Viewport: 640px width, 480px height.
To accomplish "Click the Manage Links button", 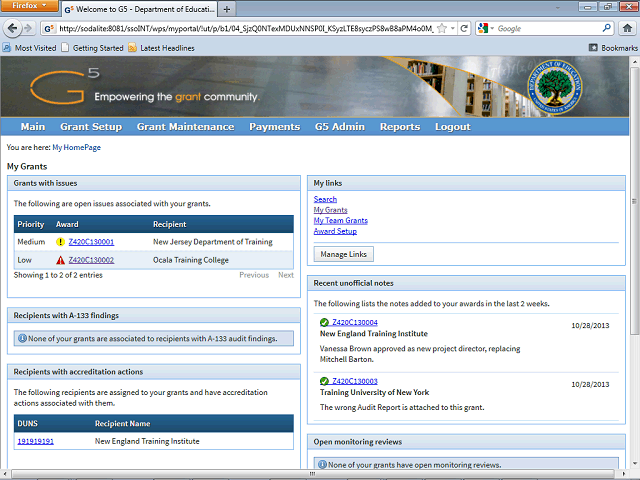I will (x=343, y=254).
